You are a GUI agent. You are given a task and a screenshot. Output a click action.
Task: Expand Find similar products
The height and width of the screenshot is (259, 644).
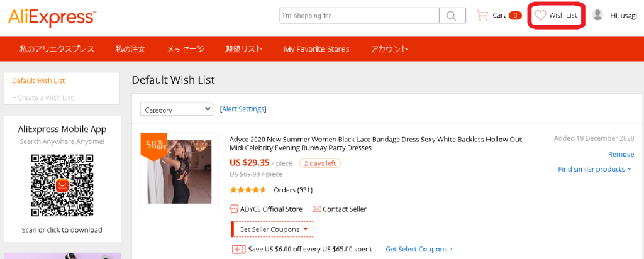(x=595, y=169)
